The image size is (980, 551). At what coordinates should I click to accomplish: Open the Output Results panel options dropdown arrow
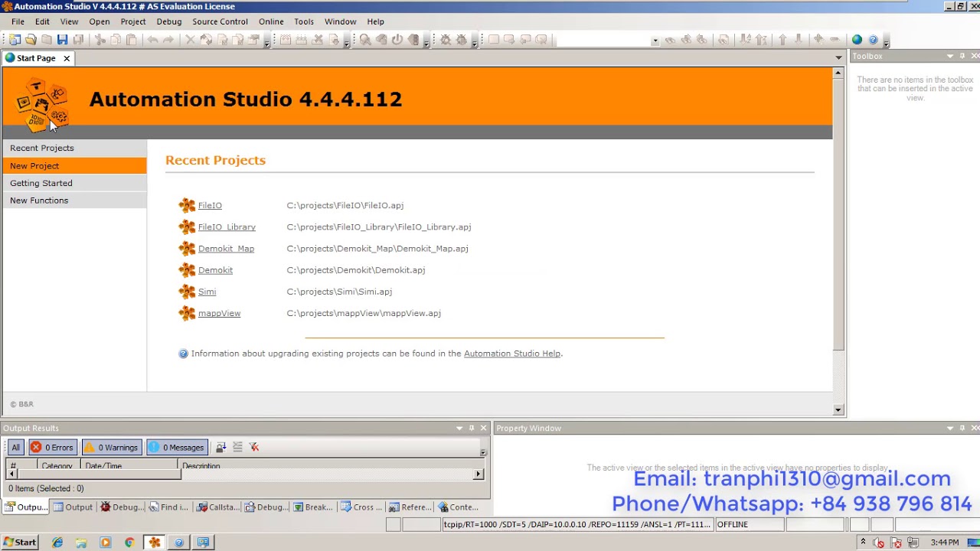[x=459, y=428]
